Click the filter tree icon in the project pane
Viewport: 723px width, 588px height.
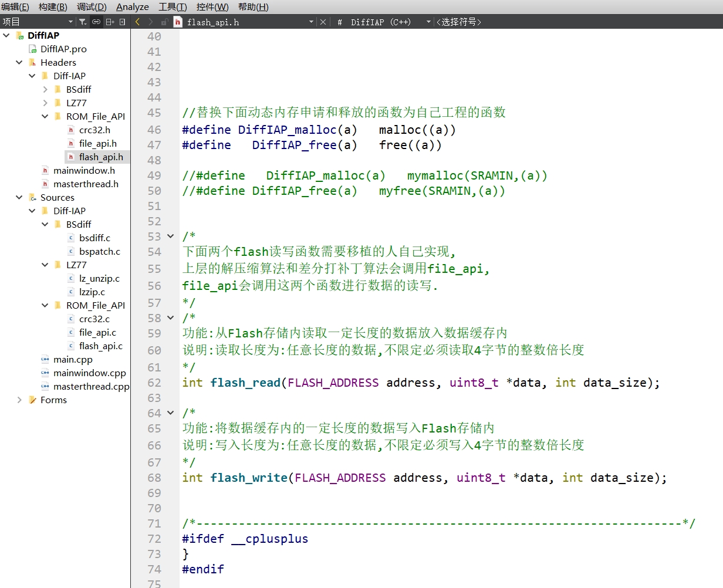[83, 22]
